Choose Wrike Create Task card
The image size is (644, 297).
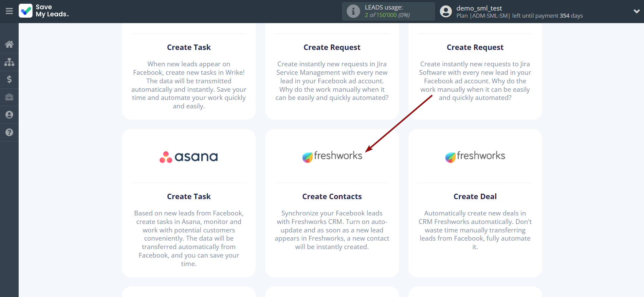(x=189, y=47)
